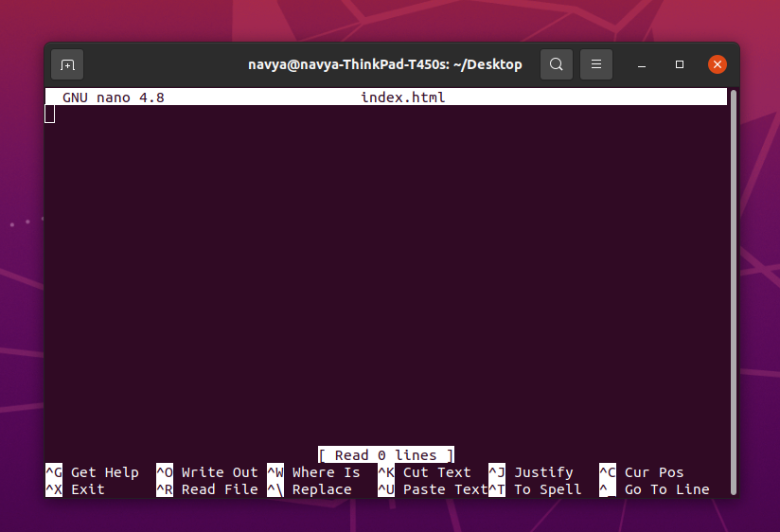The width and height of the screenshot is (780, 532).
Task: Click the 'GNU nano 4.8' version text
Action: click(x=114, y=98)
